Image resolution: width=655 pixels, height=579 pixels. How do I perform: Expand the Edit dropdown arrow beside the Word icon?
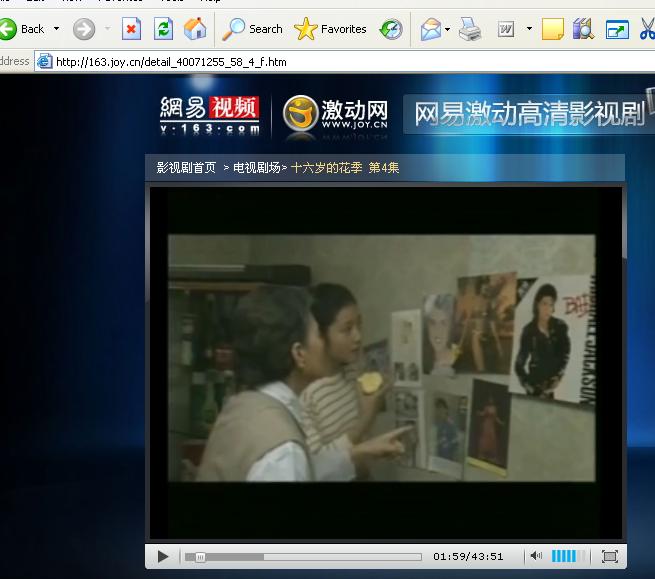[529, 29]
